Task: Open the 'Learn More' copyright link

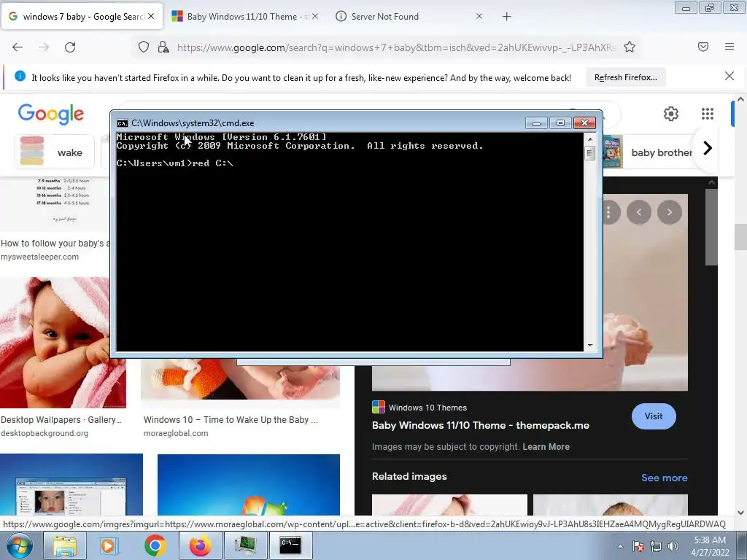Action: click(546, 447)
